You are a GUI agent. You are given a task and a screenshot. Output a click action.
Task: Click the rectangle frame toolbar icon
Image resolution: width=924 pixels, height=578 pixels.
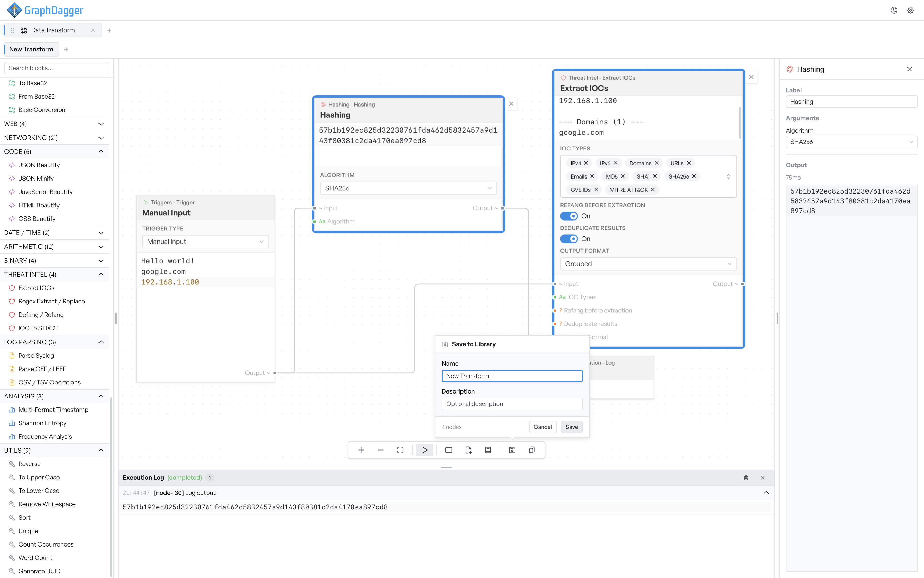(449, 450)
